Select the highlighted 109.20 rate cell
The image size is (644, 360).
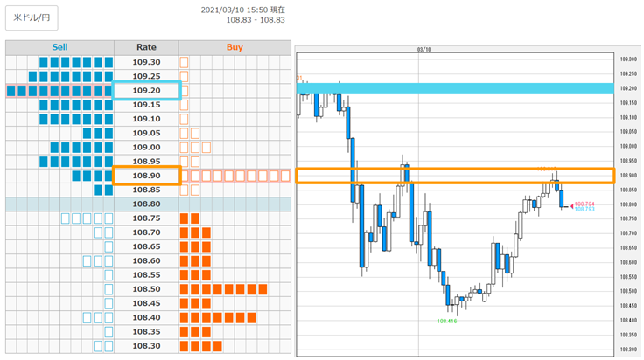tap(146, 91)
